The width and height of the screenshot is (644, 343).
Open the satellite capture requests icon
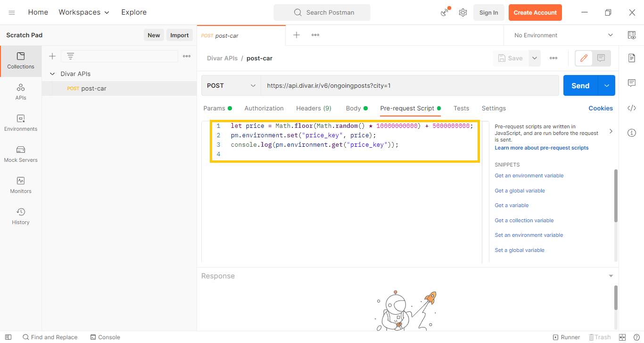pos(445,13)
